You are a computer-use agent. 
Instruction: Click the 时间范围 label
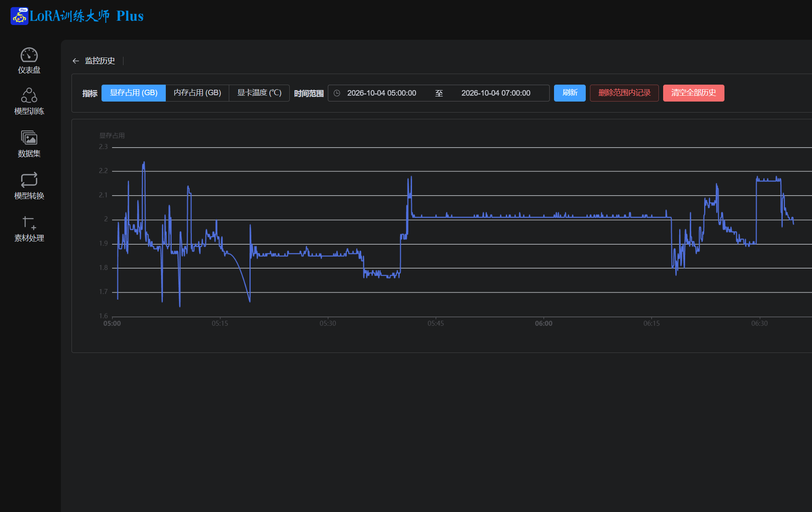tap(309, 94)
